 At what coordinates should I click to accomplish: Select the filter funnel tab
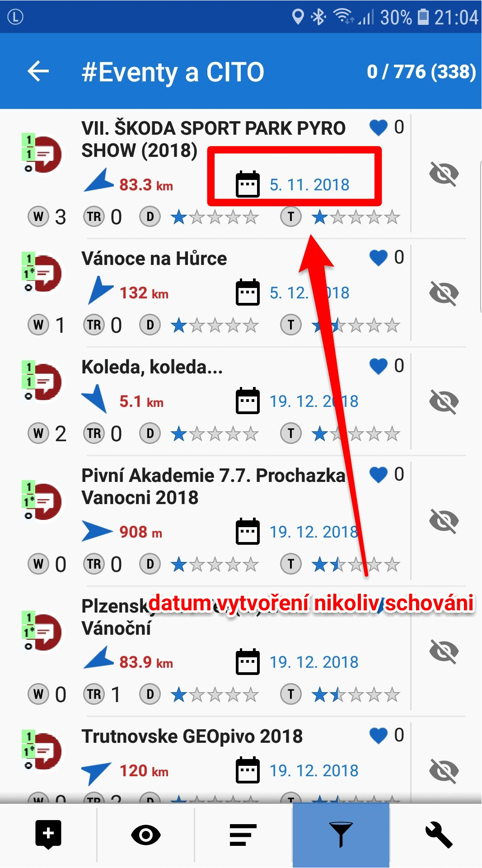pyautogui.click(x=341, y=835)
